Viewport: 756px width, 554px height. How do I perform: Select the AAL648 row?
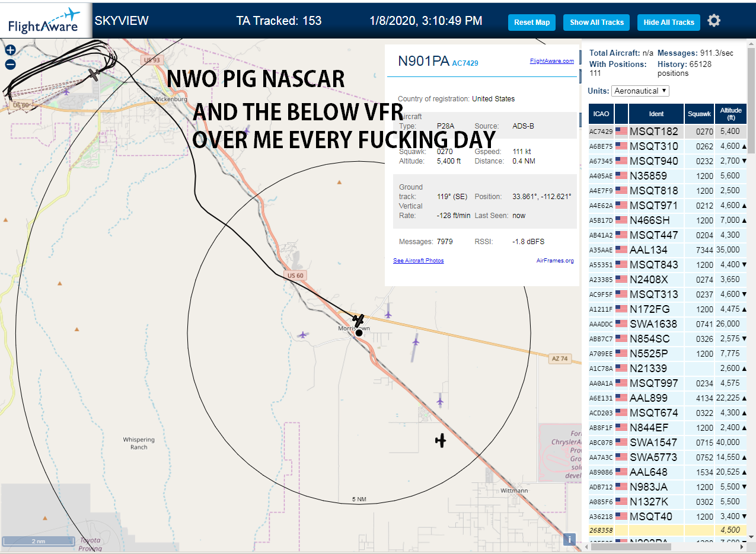[668, 472]
